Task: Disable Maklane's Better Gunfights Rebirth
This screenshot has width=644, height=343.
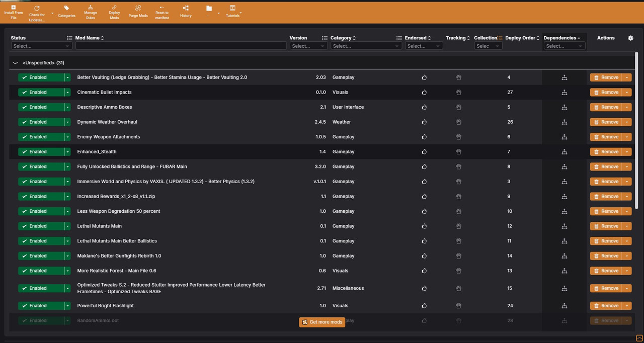Action: tap(41, 256)
